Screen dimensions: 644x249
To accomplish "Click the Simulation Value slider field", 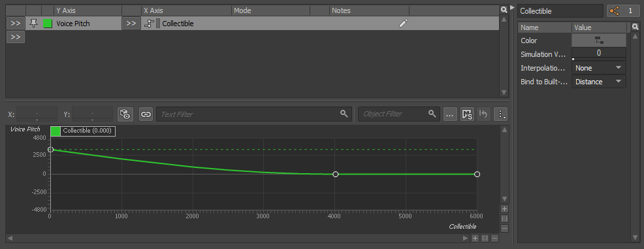I will [x=599, y=54].
